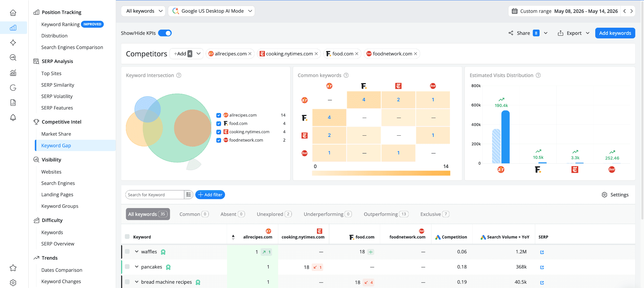
Task: Expand the pancakes keyword row
Action: click(x=136, y=267)
